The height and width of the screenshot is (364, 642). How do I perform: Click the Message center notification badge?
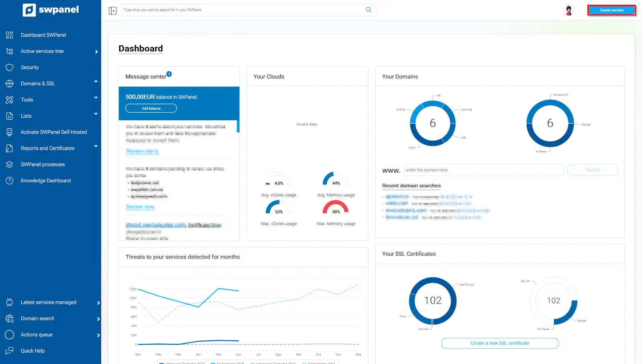pyautogui.click(x=169, y=74)
